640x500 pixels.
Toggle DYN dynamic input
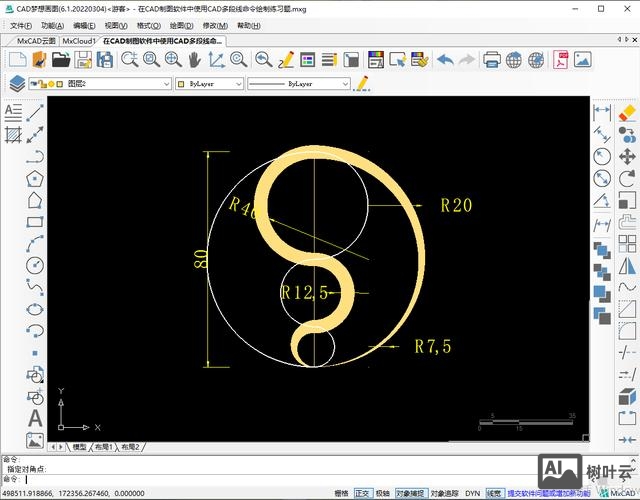click(x=472, y=493)
